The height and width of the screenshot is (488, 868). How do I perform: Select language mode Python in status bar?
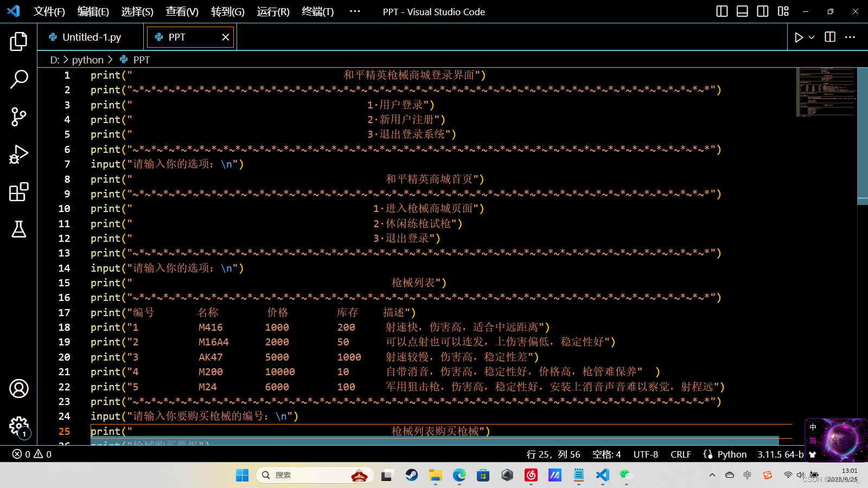click(x=732, y=454)
